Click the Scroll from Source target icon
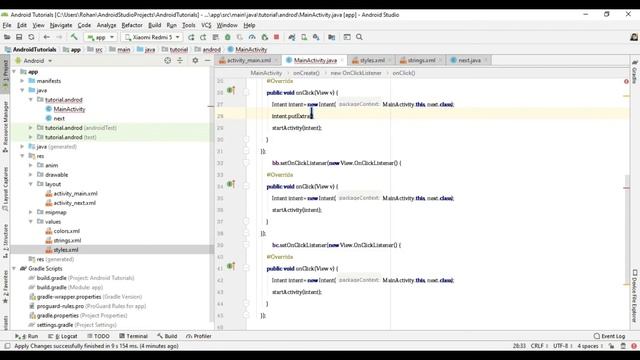The width and height of the screenshot is (640, 360). [x=167, y=60]
